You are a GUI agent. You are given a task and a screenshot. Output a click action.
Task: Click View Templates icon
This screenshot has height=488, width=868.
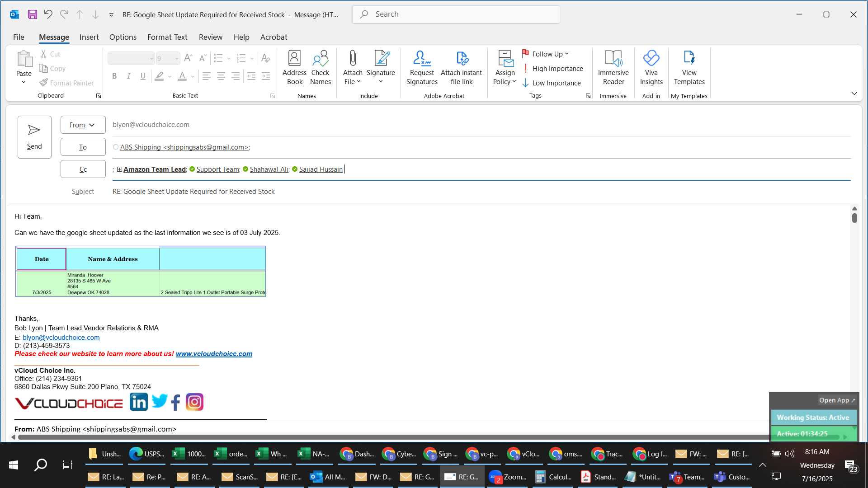[689, 68]
